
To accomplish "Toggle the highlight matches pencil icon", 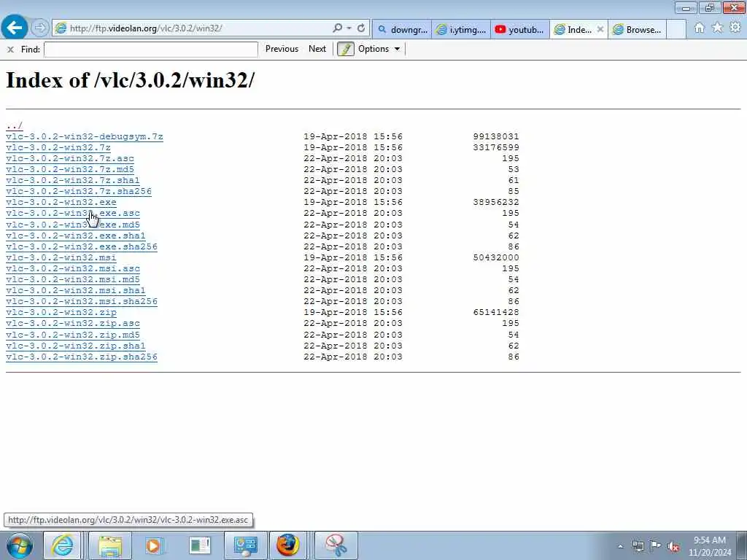I will pos(346,49).
